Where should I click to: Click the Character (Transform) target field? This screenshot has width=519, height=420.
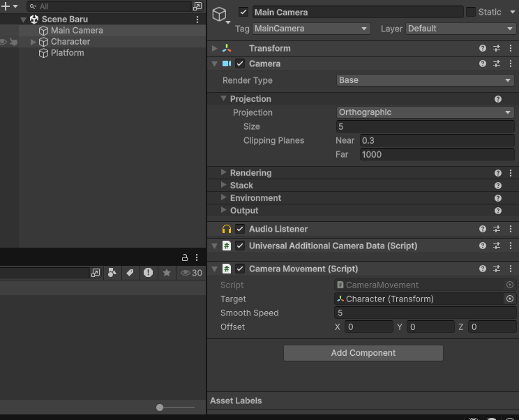[x=419, y=299]
